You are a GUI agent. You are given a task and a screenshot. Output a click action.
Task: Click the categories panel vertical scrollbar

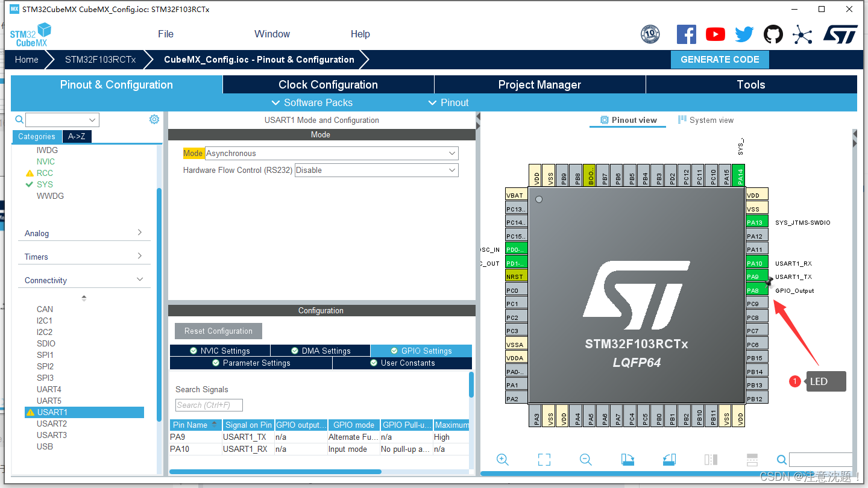tap(159, 304)
